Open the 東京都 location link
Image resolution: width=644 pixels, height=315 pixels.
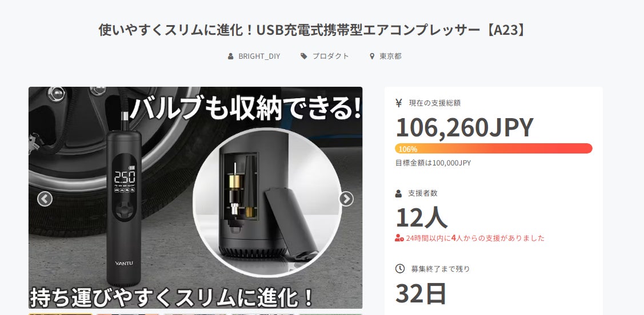point(391,56)
